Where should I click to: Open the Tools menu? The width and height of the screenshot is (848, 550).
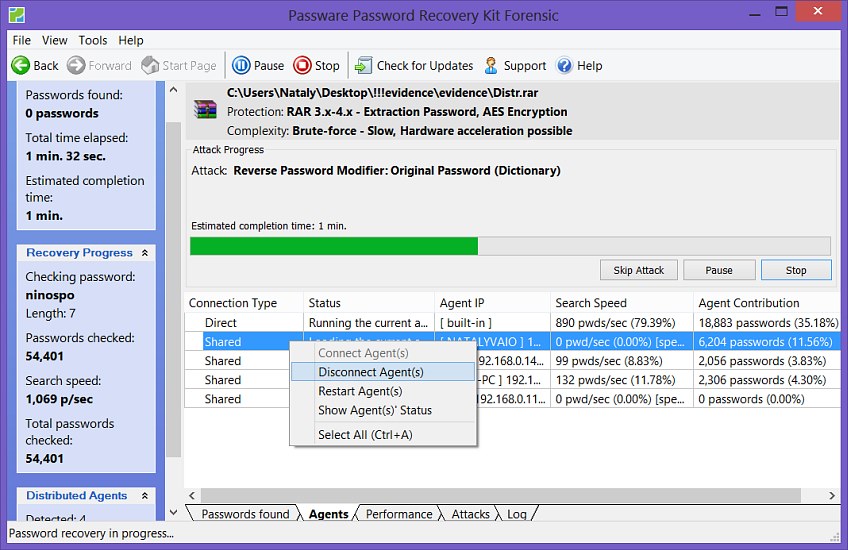[93, 40]
